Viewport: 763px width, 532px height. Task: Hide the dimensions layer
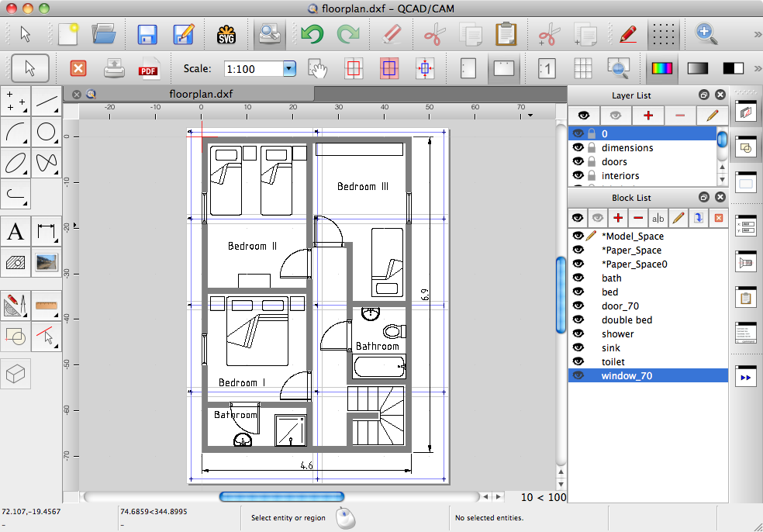(x=578, y=147)
